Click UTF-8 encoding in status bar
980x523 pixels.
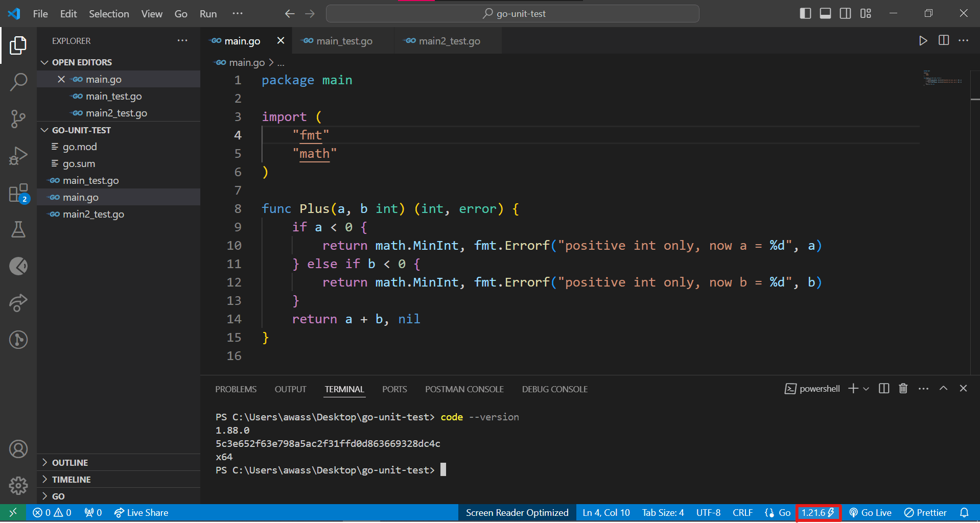pyautogui.click(x=708, y=513)
